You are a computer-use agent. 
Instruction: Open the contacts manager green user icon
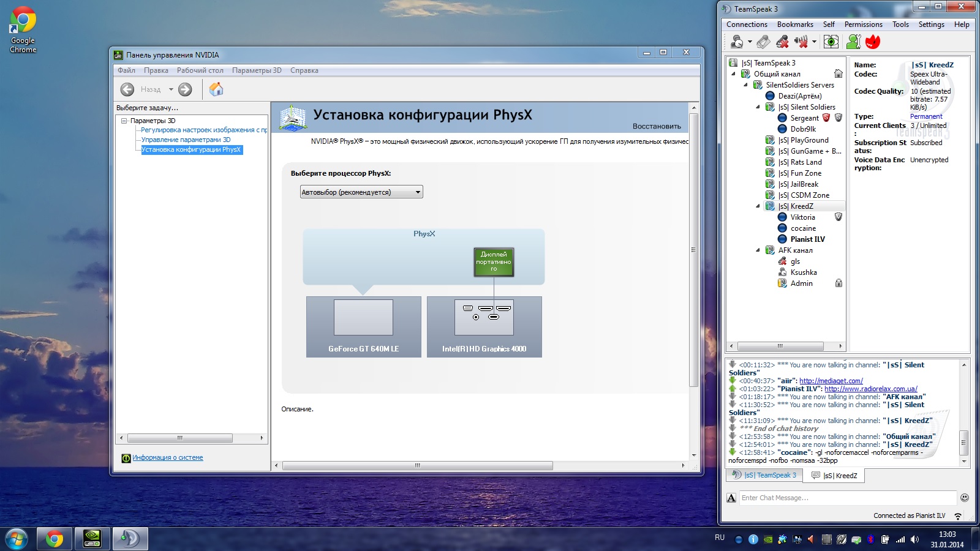click(853, 42)
